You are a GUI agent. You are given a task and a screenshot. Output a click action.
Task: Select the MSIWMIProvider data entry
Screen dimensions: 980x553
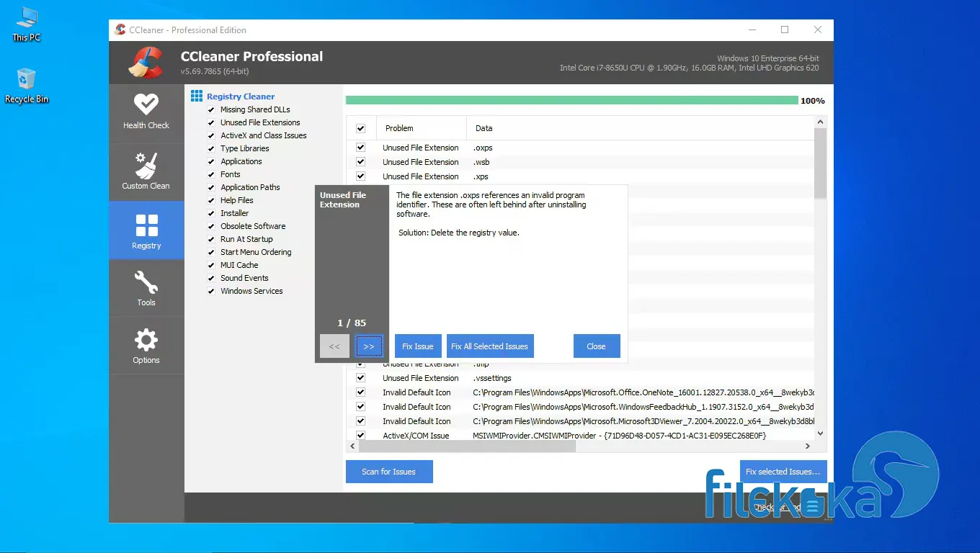(x=619, y=436)
